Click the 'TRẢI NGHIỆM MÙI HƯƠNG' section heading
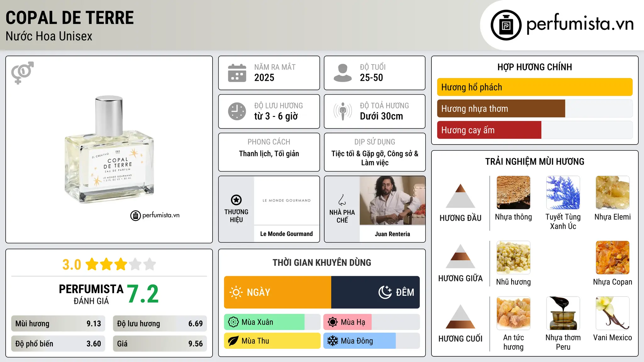This screenshot has height=362, width=644. (x=535, y=162)
